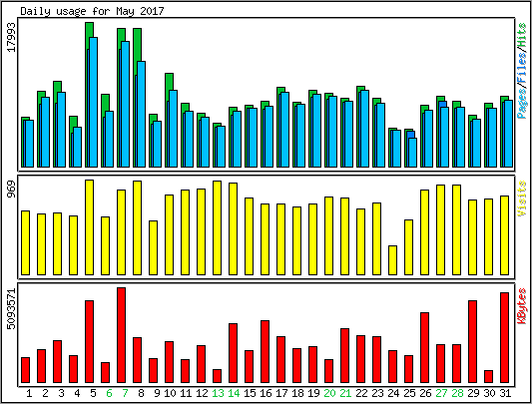Viewport: 532px width, 404px height.
Task: Click the tallest red KBytes bar for day 7
Action: point(121,335)
